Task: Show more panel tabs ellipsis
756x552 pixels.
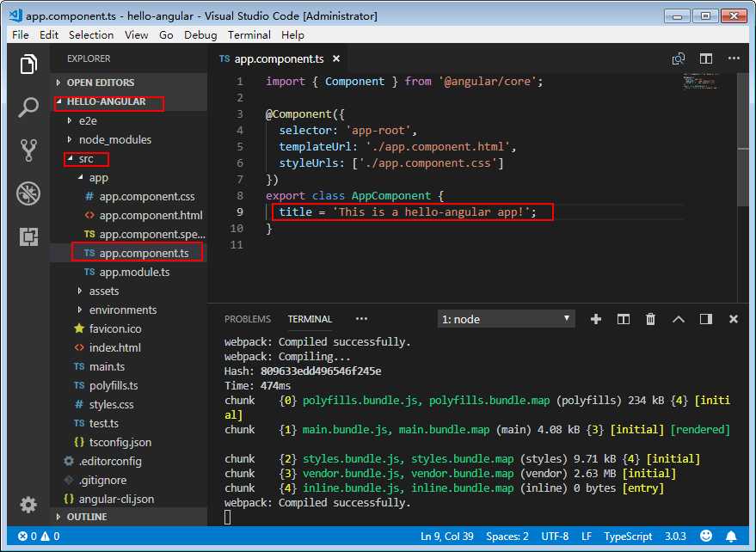Action: pos(361,319)
